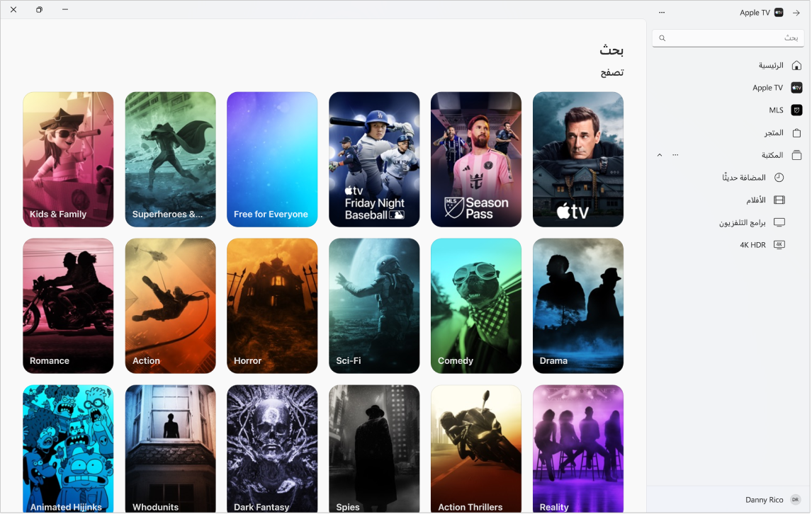Select the Apple TV channel icon in the sidebar
The height and width of the screenshot is (514, 812).
point(796,87)
